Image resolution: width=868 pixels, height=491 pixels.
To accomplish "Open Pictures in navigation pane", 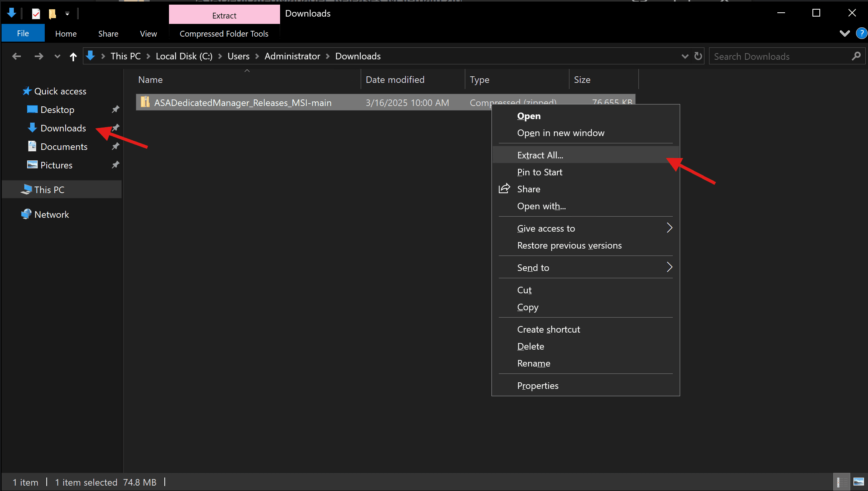I will click(x=56, y=165).
